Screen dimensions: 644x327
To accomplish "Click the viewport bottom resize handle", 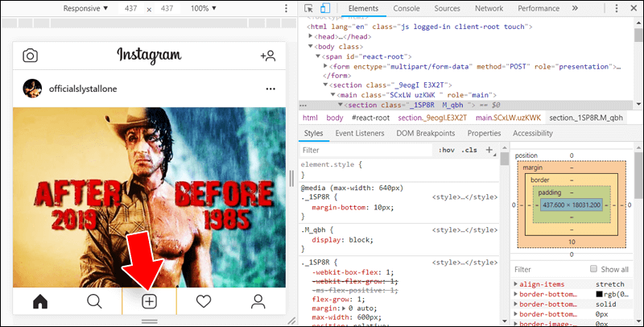I will pyautogui.click(x=150, y=321).
